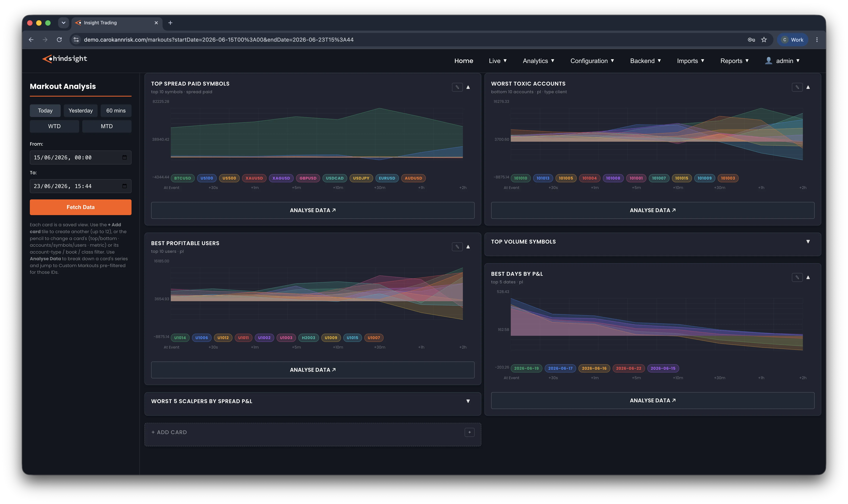Click the plus icon on the Add Card tile
The image size is (848, 504).
click(x=469, y=432)
